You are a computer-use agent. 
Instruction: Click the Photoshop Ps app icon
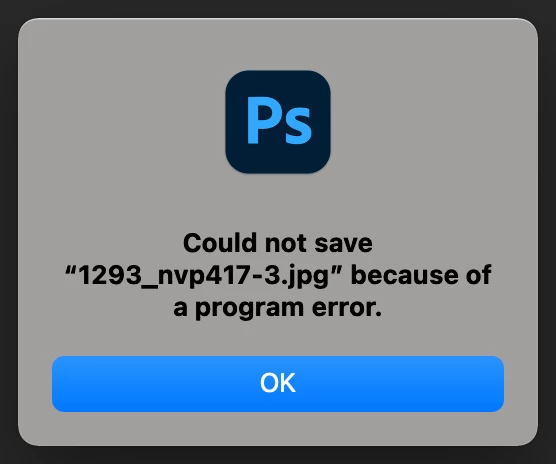[x=278, y=122]
